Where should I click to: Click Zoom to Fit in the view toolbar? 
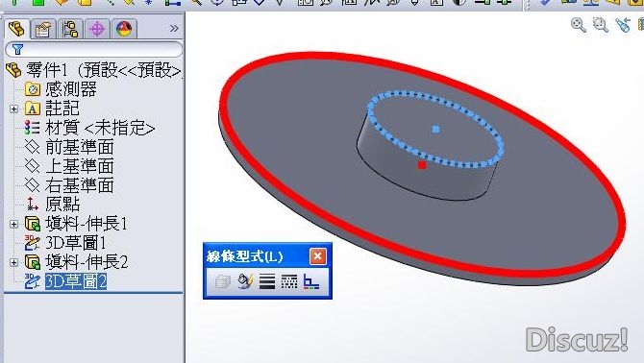pyautogui.click(x=579, y=25)
